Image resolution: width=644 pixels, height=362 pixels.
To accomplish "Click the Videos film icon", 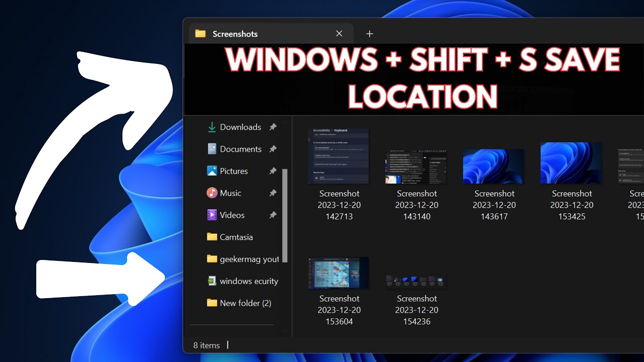I will click(x=212, y=215).
